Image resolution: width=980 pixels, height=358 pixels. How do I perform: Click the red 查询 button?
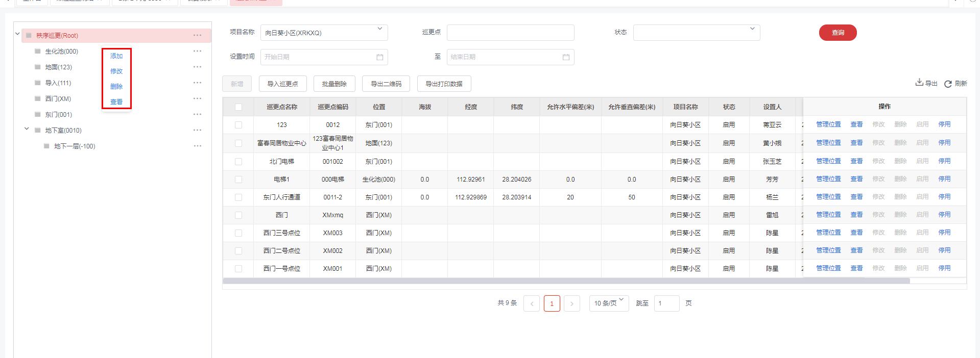pyautogui.click(x=838, y=33)
